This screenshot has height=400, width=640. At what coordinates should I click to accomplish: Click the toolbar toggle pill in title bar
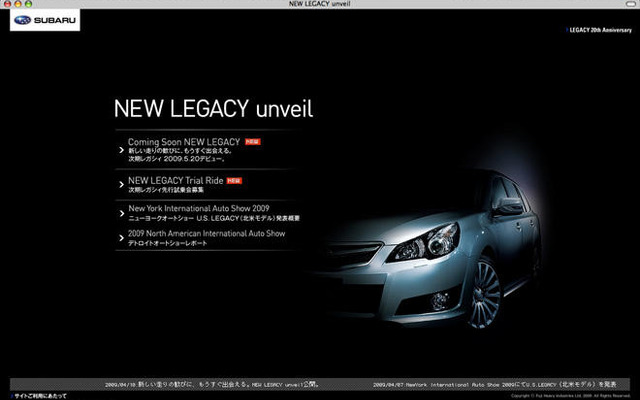[x=631, y=4]
